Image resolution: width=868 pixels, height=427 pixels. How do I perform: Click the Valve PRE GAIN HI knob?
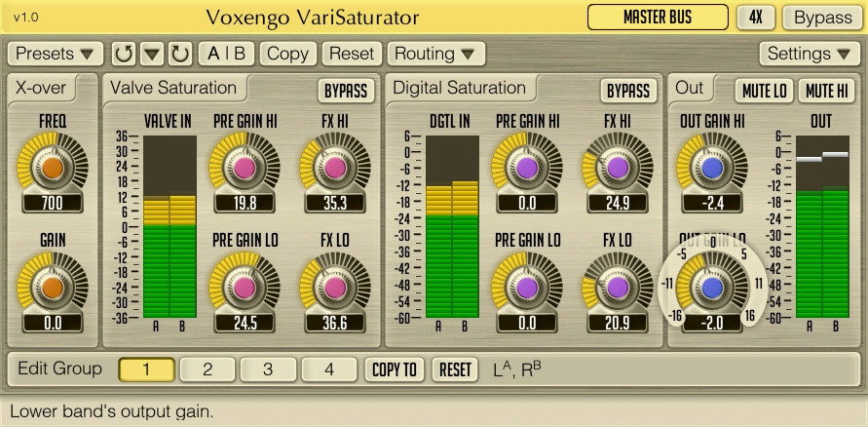coord(245,168)
